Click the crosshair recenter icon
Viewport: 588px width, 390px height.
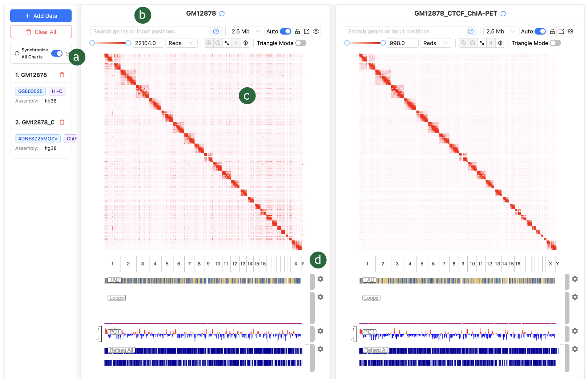(x=246, y=43)
